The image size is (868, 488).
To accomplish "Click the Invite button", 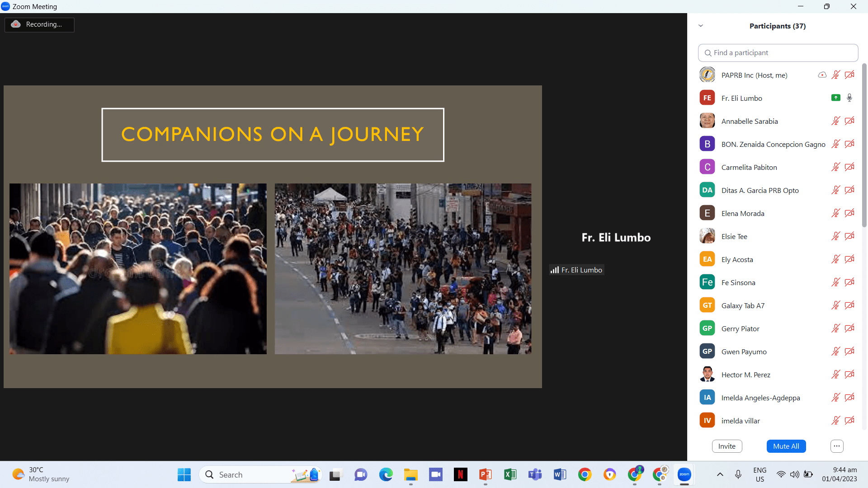I will click(x=727, y=446).
